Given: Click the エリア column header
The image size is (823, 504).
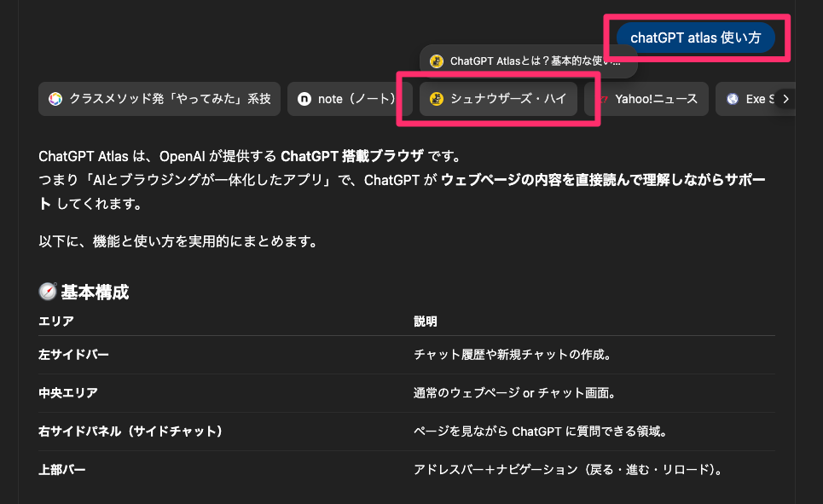Looking at the screenshot, I should [x=56, y=321].
